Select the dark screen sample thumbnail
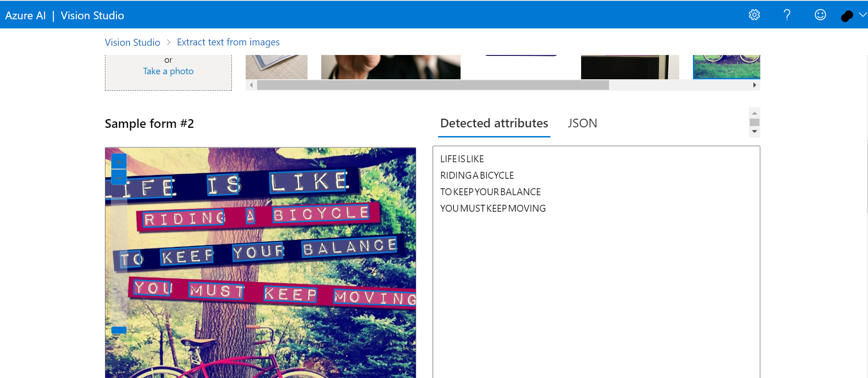Image resolution: width=868 pixels, height=378 pixels. click(x=630, y=67)
